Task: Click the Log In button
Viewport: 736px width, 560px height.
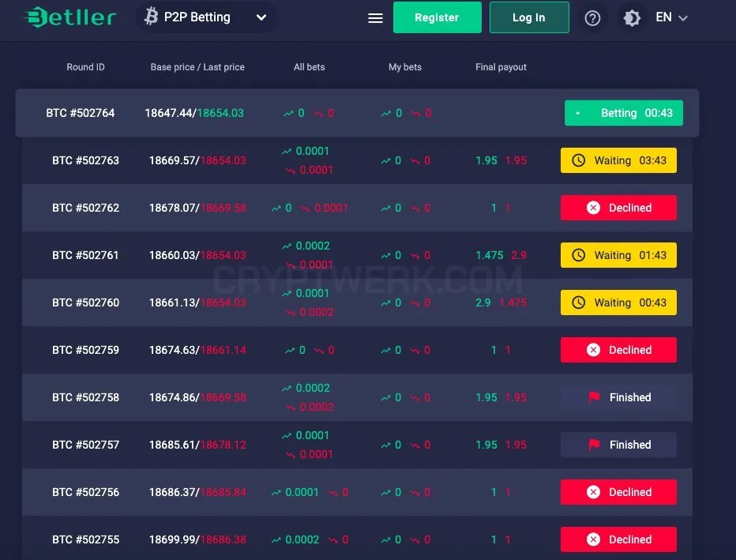Action: point(529,17)
